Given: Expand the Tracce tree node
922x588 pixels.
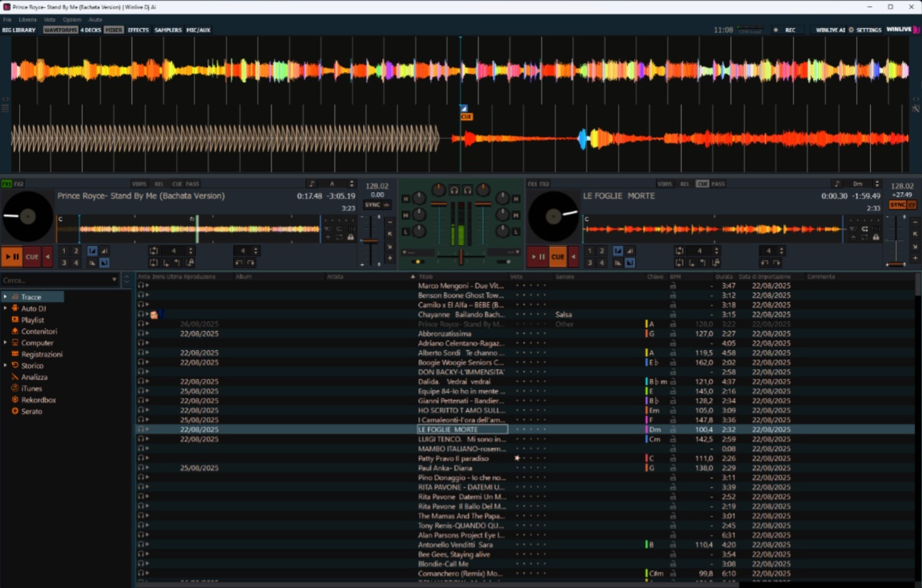Looking at the screenshot, I should [5, 297].
